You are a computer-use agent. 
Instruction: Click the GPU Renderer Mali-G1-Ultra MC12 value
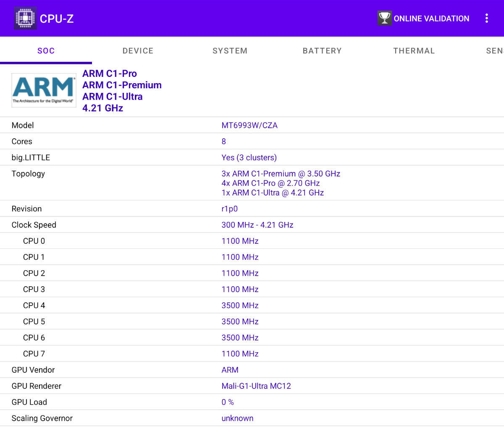pos(256,386)
